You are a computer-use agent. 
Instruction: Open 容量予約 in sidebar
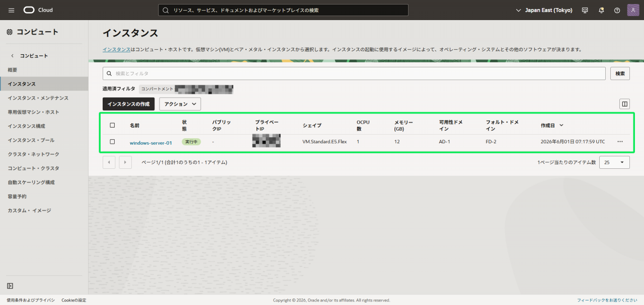point(17,196)
